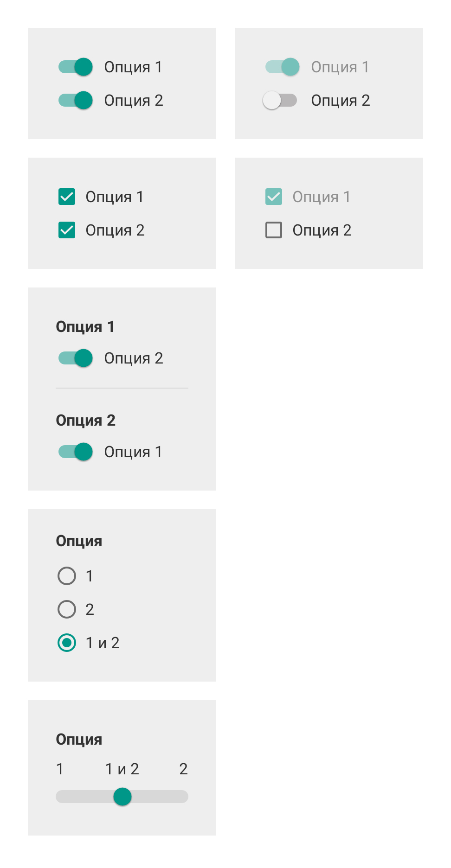Select the radio button labeled 1
Image resolution: width=451 pixels, height=868 pixels.
(x=67, y=576)
